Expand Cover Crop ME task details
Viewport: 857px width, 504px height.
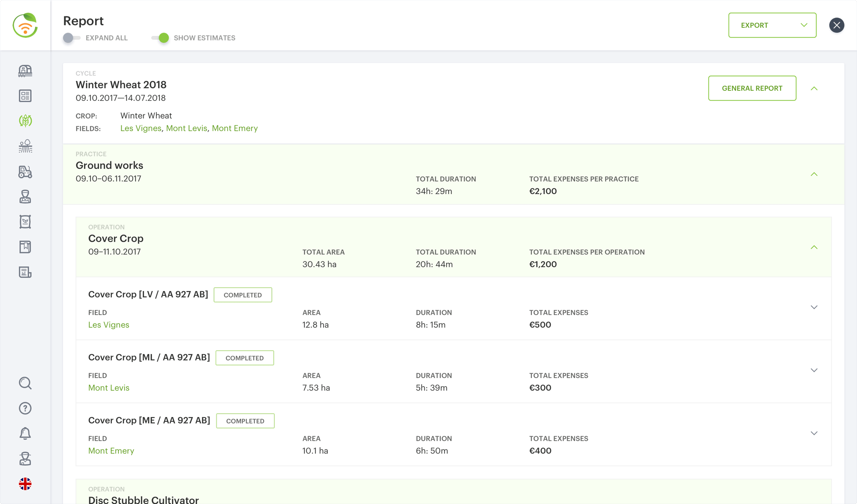point(814,433)
